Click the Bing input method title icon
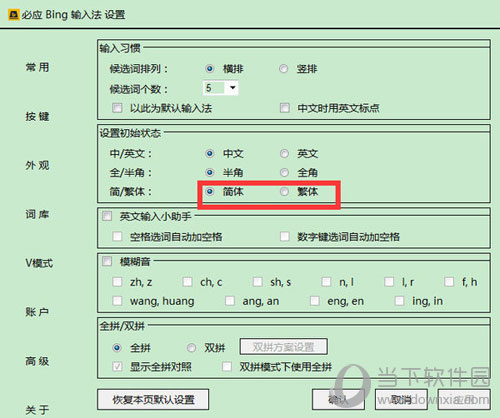 14,15
